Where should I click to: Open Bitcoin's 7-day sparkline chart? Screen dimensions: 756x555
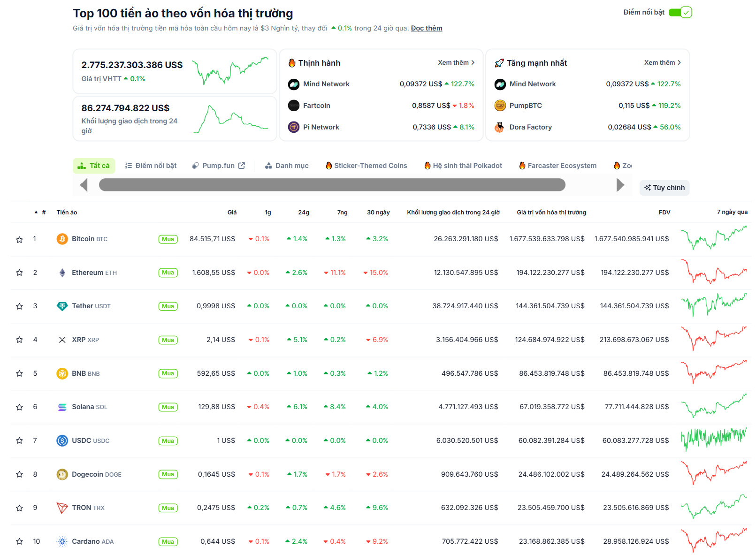[x=713, y=239]
